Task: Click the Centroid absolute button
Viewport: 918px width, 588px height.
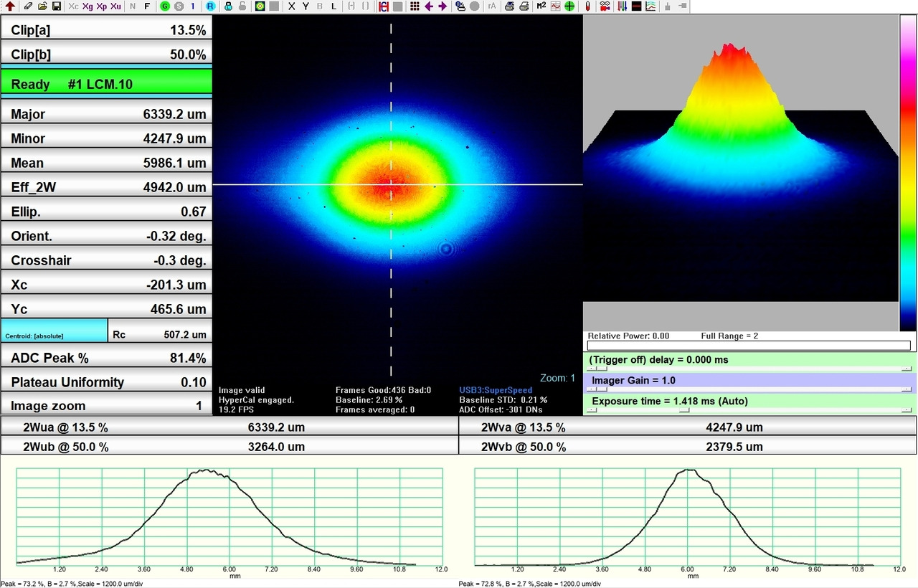Action: tap(54, 331)
